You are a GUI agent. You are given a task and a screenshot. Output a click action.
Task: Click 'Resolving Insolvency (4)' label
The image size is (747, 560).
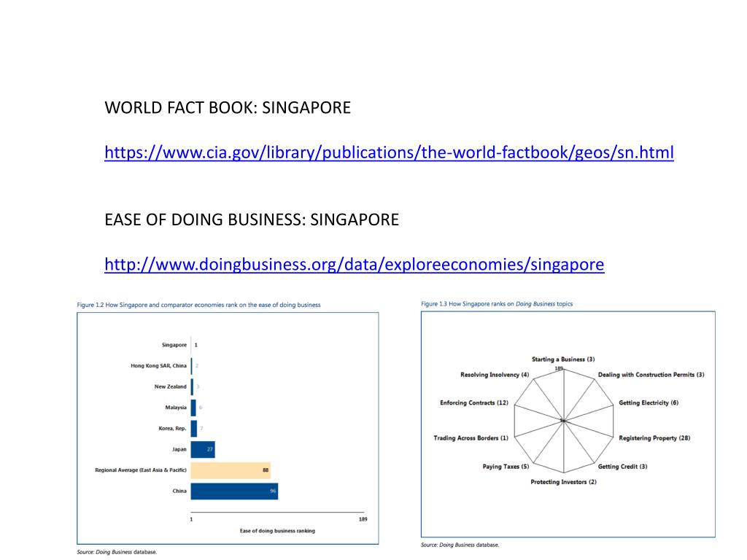click(x=495, y=375)
